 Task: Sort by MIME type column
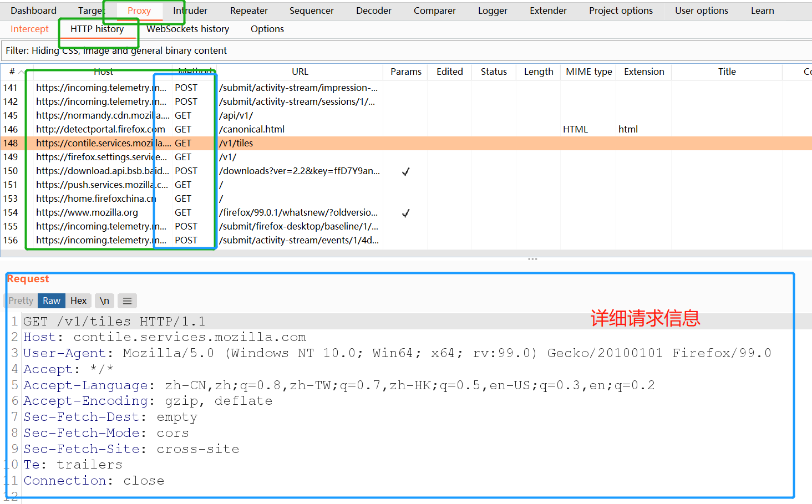[x=589, y=72]
